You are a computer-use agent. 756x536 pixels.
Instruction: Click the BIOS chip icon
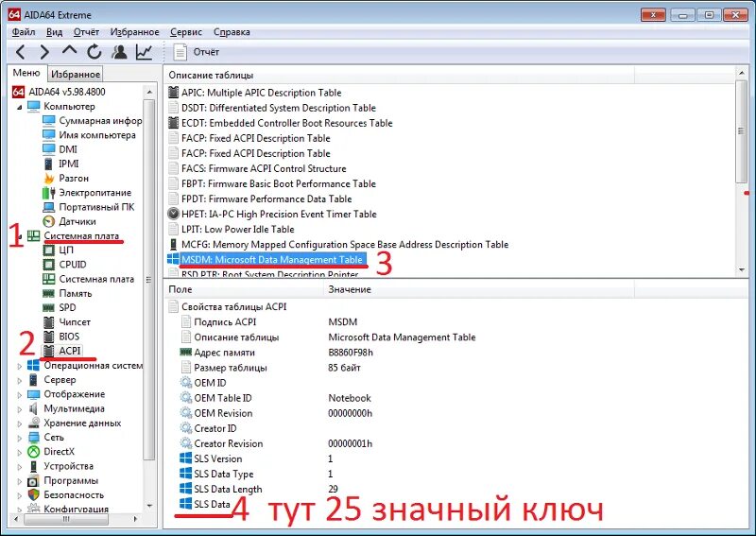point(49,337)
